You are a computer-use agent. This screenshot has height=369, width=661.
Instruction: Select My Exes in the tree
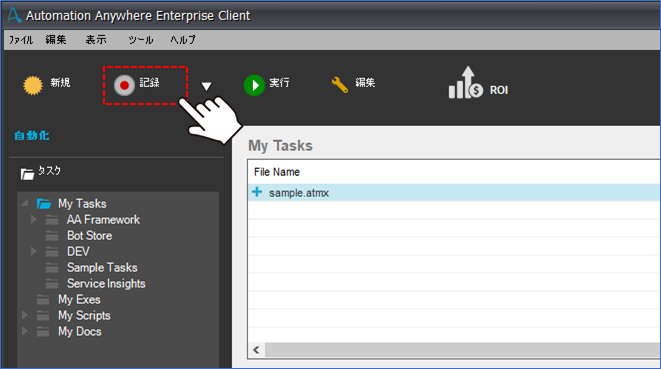79,299
